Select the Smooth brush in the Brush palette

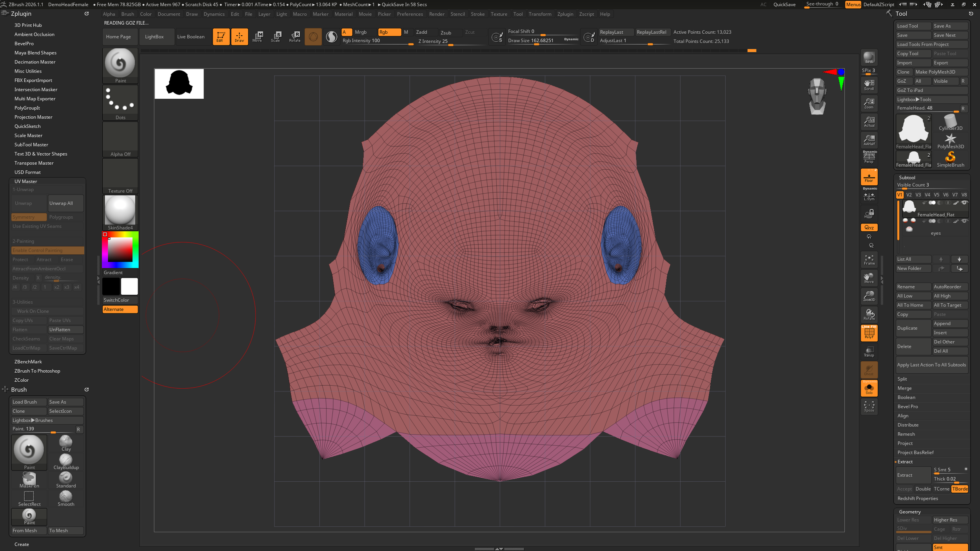pos(65,498)
